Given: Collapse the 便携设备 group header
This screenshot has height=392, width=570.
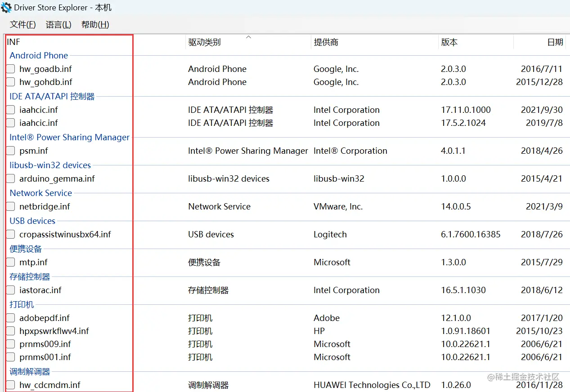Looking at the screenshot, I should [x=26, y=249].
